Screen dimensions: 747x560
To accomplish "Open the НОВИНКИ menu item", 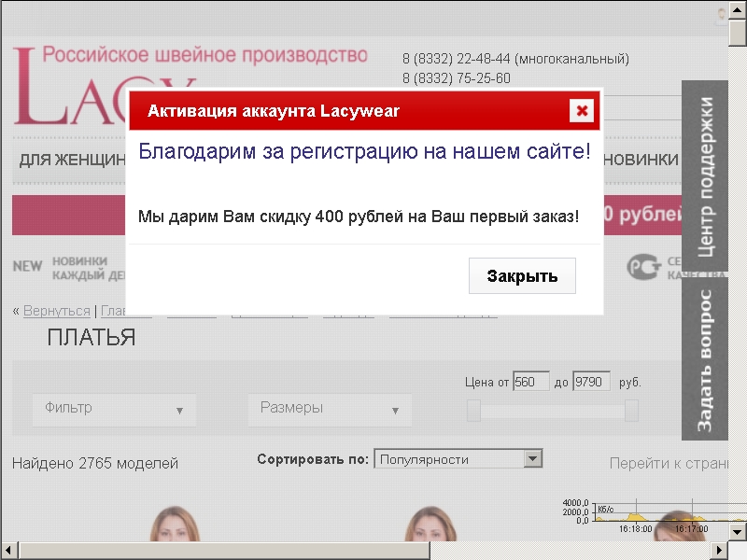I will [x=641, y=160].
